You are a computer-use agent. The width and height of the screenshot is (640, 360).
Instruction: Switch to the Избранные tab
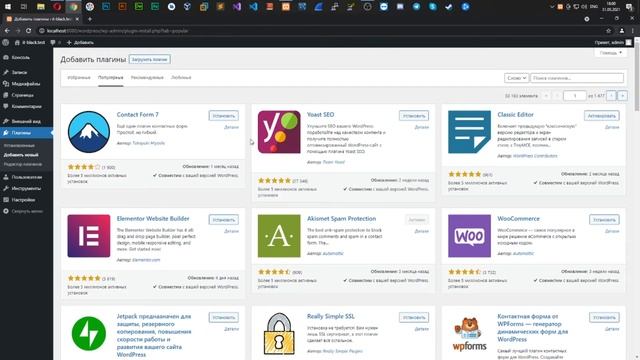79,78
